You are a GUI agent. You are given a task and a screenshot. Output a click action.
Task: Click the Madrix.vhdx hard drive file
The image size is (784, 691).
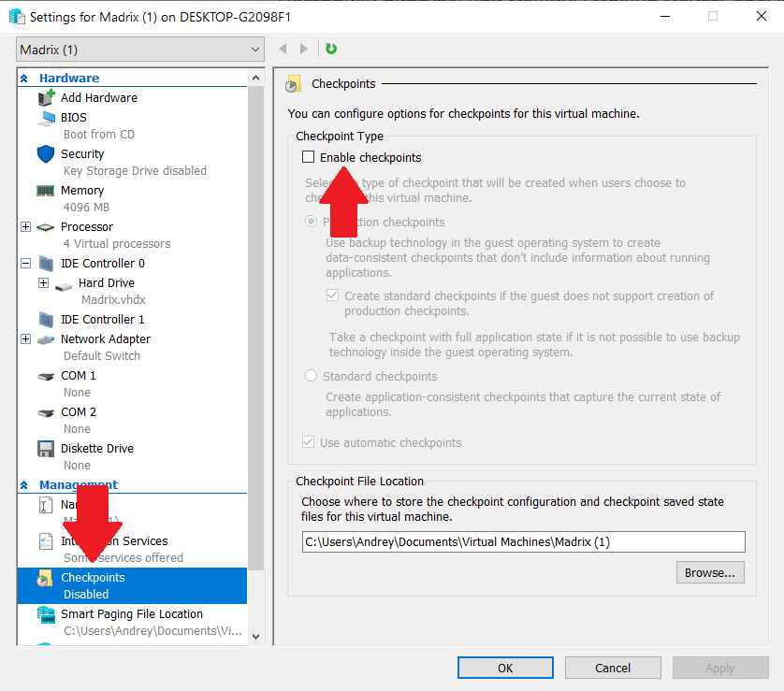[113, 300]
